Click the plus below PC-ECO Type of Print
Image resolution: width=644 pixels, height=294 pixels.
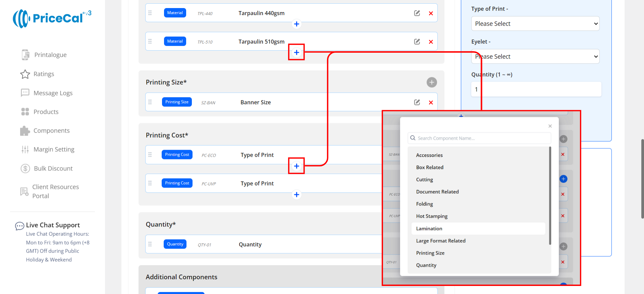(297, 166)
